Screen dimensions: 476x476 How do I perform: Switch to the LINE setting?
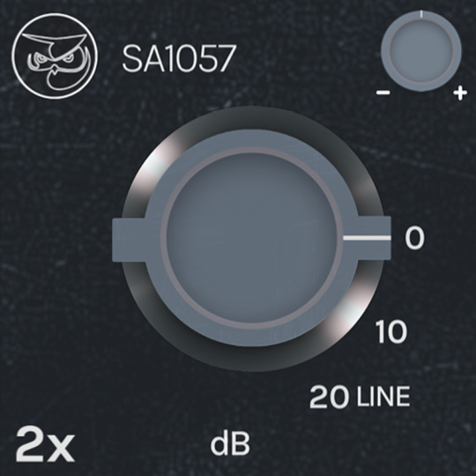(x=383, y=397)
